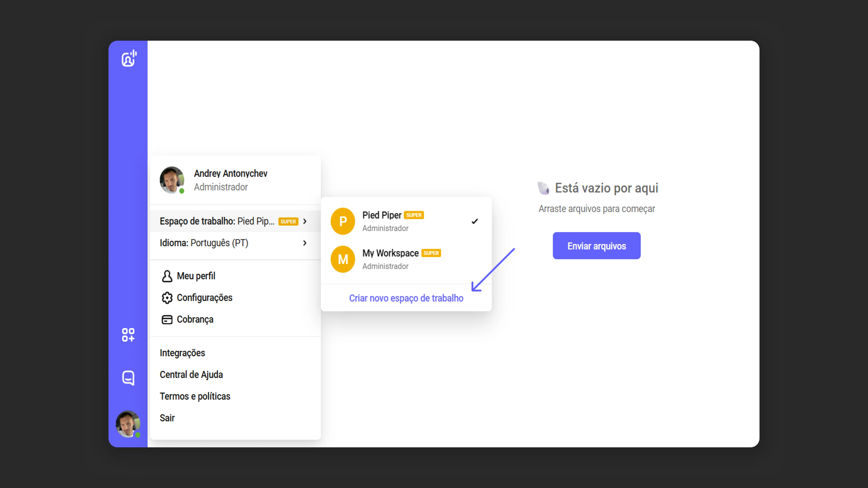Image resolution: width=868 pixels, height=488 pixels.
Task: Click Criar novo espaço de trabalho link
Action: [x=406, y=298]
